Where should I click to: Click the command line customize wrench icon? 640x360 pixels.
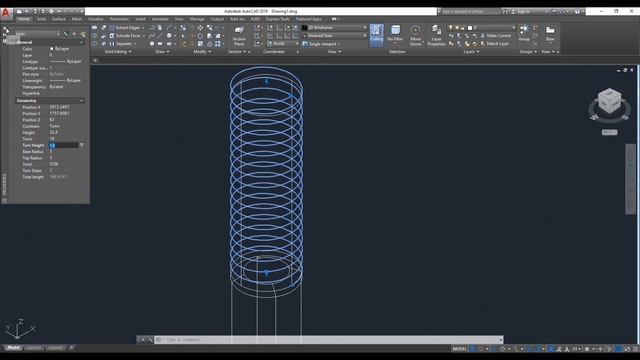[x=150, y=340]
